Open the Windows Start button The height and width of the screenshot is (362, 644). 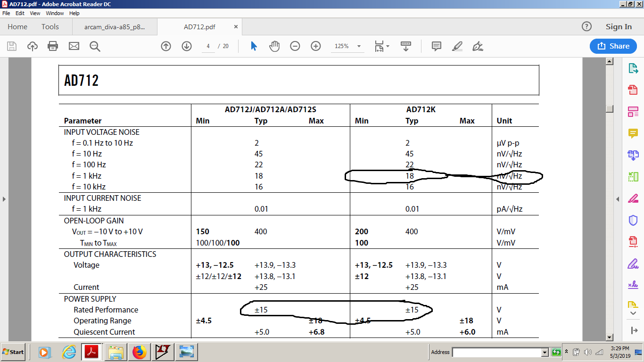13,352
